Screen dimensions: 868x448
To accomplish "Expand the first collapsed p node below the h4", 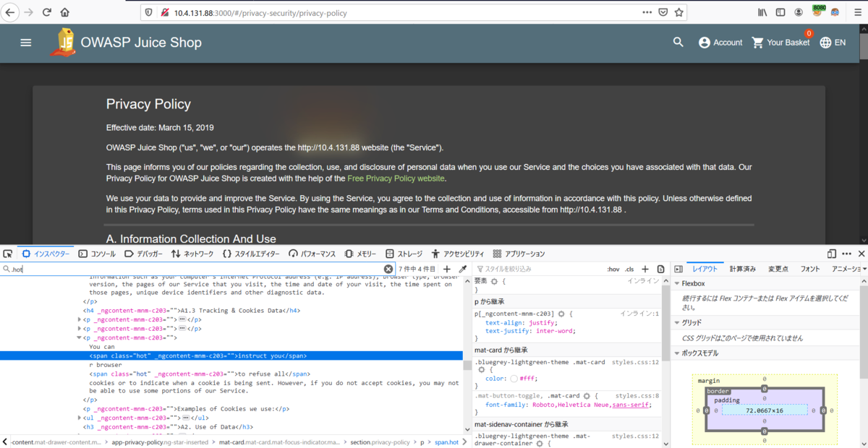I will click(x=80, y=319).
